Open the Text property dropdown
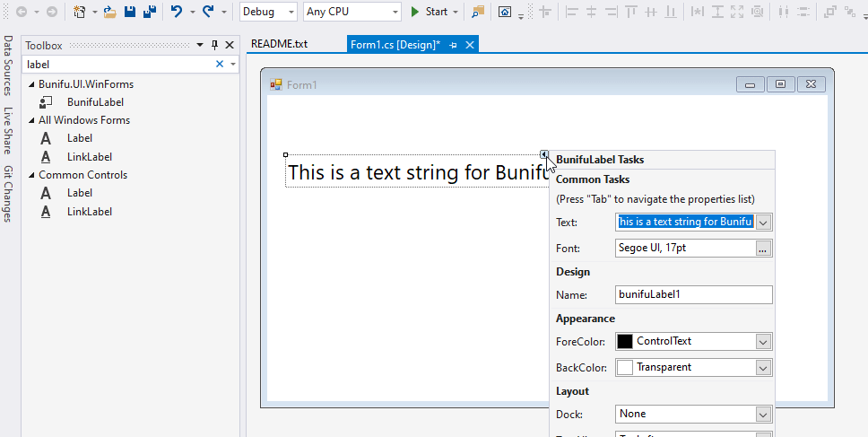Viewport: 868px width, 437px height. 763,223
